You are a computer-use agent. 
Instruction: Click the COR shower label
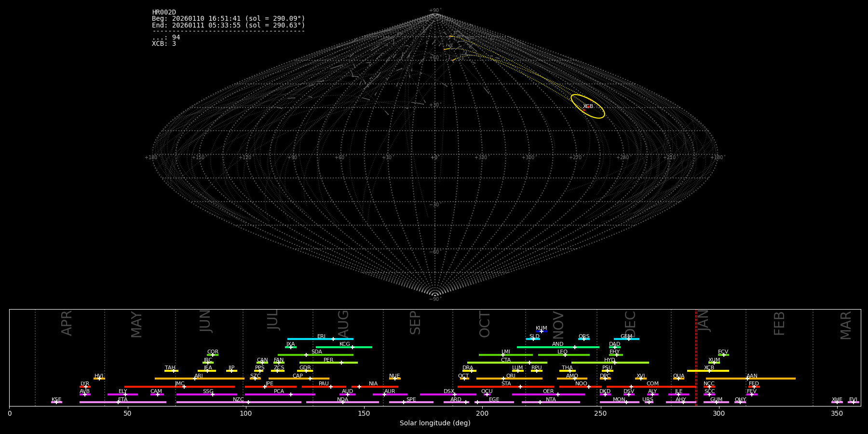(213, 352)
